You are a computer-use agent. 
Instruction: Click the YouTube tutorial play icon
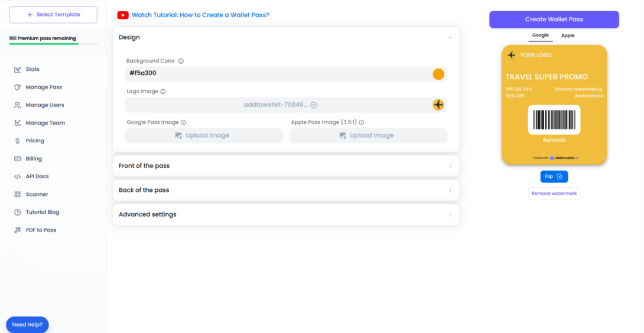tap(123, 15)
